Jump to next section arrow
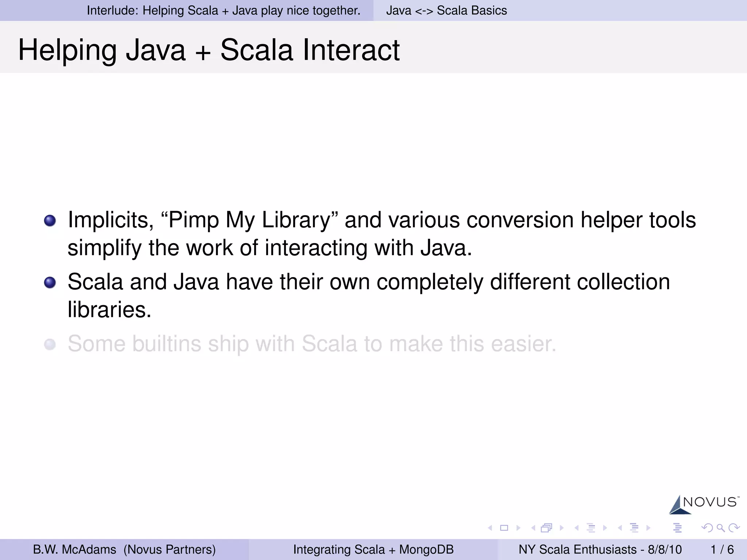 pos(648,528)
